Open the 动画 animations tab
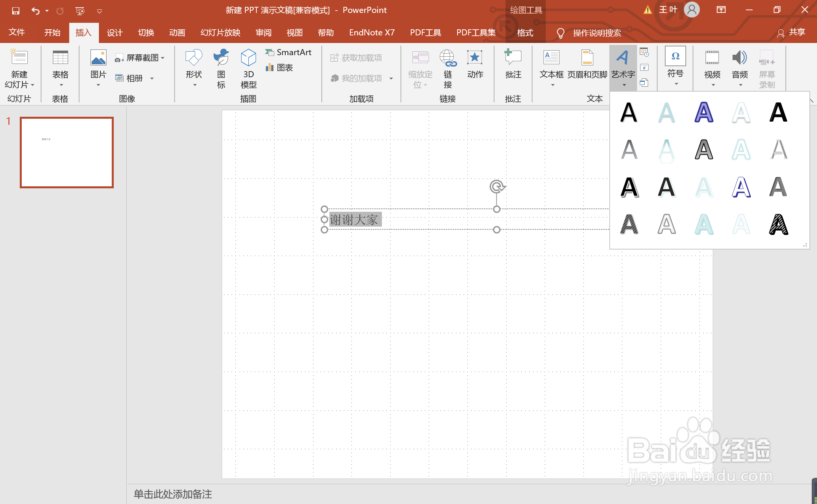This screenshot has height=504, width=817. (x=177, y=33)
